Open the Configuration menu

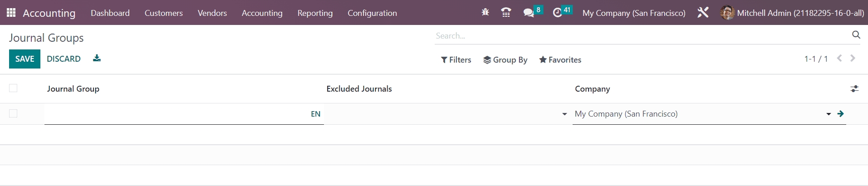[372, 13]
